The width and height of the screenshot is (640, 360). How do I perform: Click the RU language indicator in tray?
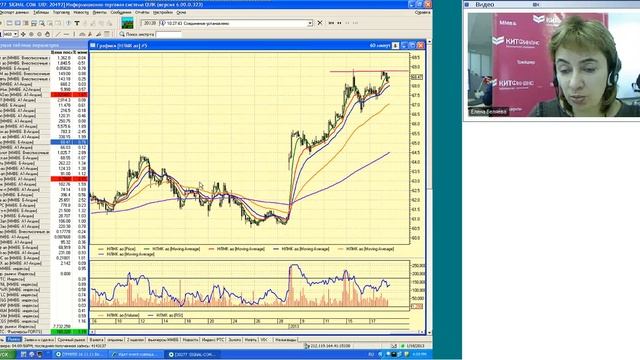point(371,354)
